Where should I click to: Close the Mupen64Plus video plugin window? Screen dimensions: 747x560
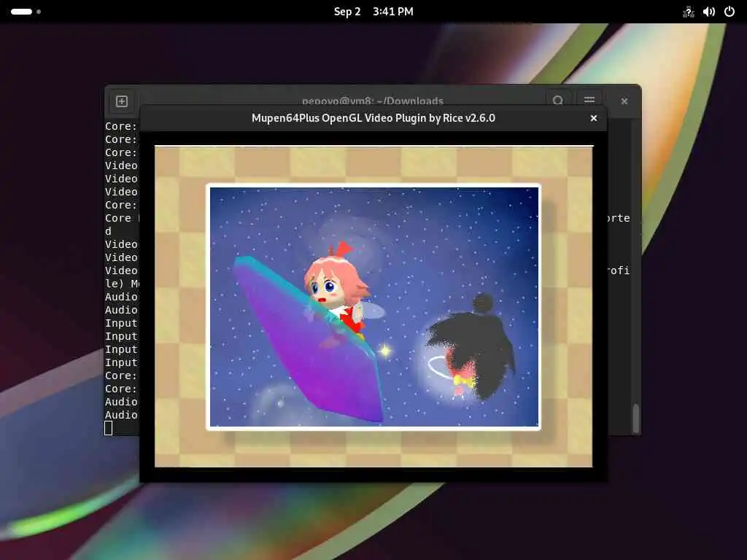click(x=594, y=118)
